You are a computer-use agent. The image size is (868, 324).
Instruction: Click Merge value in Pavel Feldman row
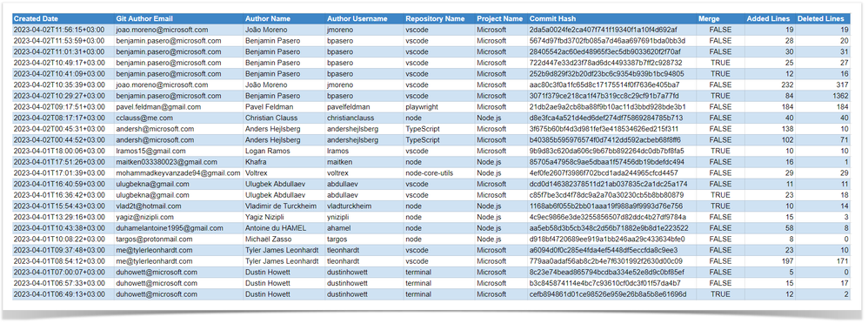coord(720,107)
